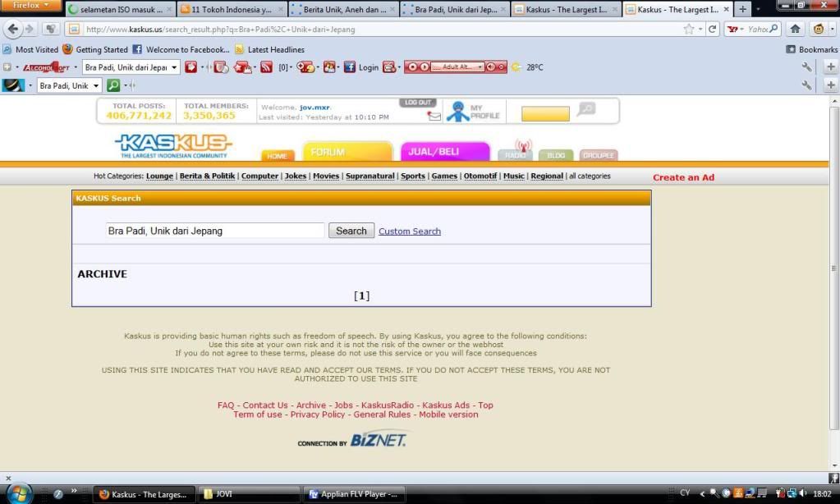Viewport: 840px width, 504px height.
Task: Click the RSS feed toolbar icon
Action: click(266, 67)
